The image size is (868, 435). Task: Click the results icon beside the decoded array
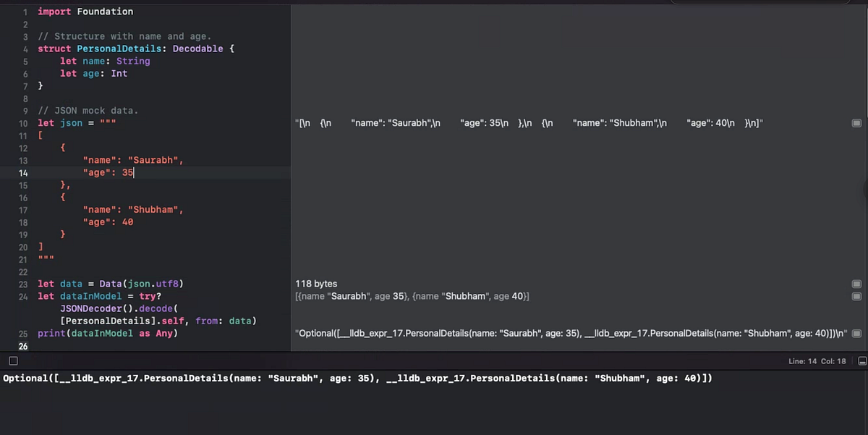tap(856, 295)
